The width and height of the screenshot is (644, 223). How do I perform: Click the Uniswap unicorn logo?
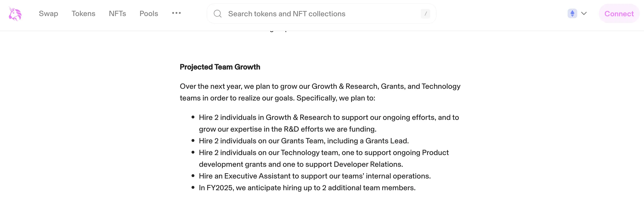[15, 13]
